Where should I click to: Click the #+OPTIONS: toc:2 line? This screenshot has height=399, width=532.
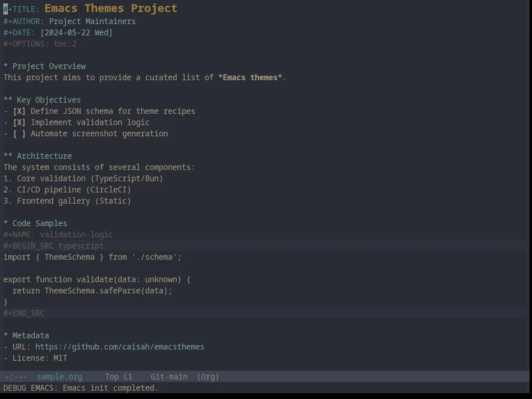pyautogui.click(x=40, y=44)
